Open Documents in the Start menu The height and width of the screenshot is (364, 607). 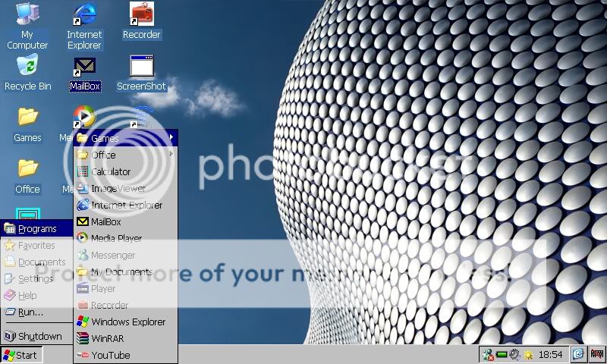36,262
